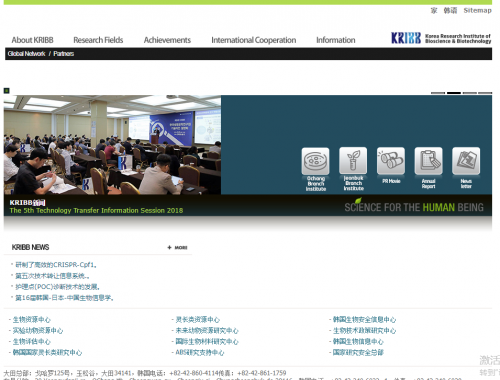Select the second banner slide indicator
This screenshot has height=380, width=500.
tap(454, 93)
